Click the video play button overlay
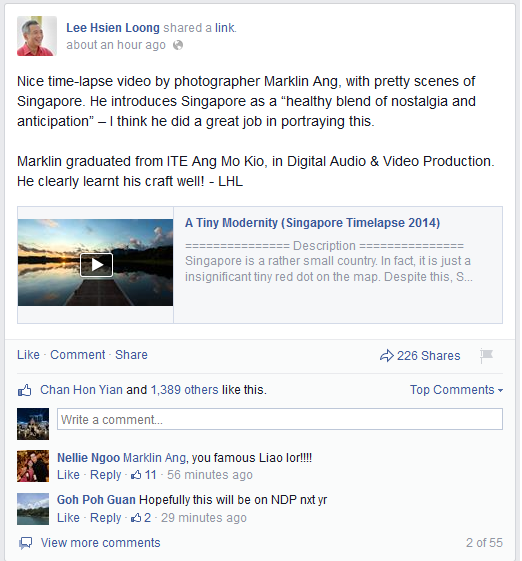 [96, 265]
